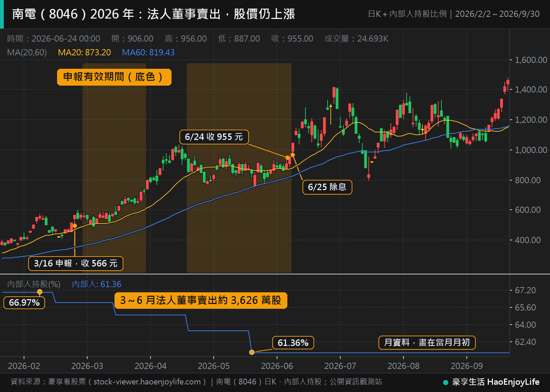Click the 豪享生活 HaoEnjoyLife brand logo
This screenshot has width=550, height=392.
tap(491, 382)
